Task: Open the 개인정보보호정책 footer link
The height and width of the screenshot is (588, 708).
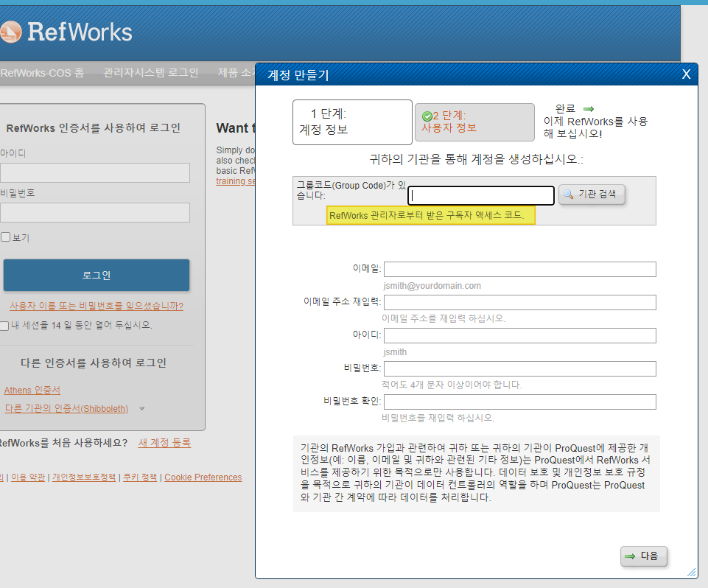Action: 84,477
